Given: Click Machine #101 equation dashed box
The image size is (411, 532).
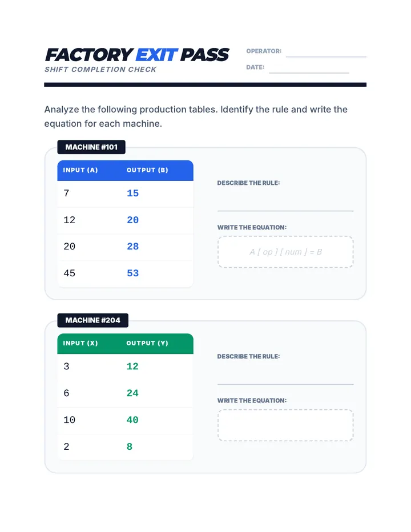Looking at the screenshot, I should coord(285,252).
